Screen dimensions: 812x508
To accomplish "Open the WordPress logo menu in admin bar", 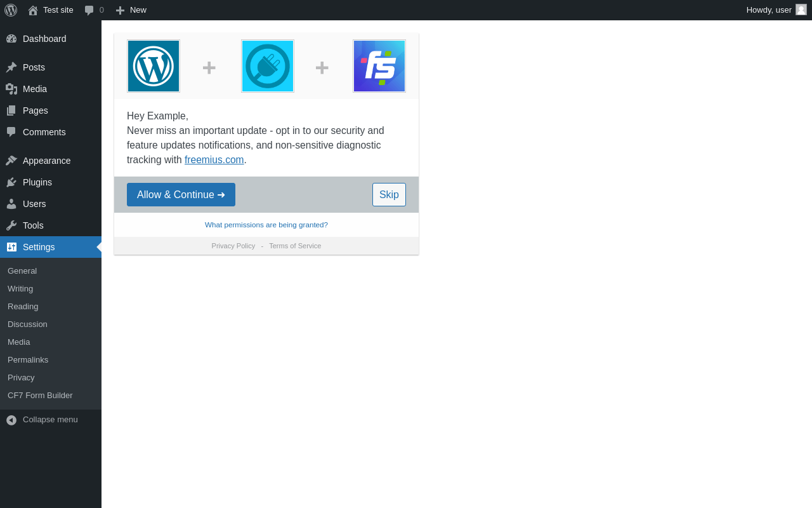I will point(11,10).
